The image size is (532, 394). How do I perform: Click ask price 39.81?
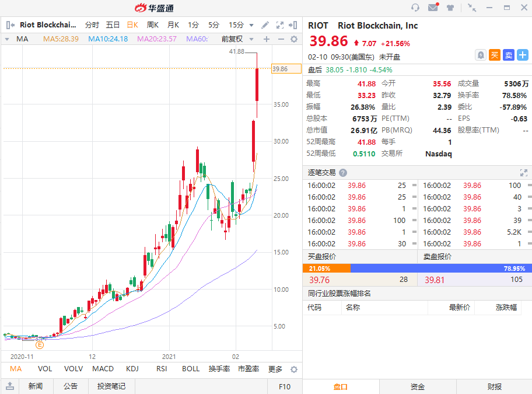coord(434,280)
